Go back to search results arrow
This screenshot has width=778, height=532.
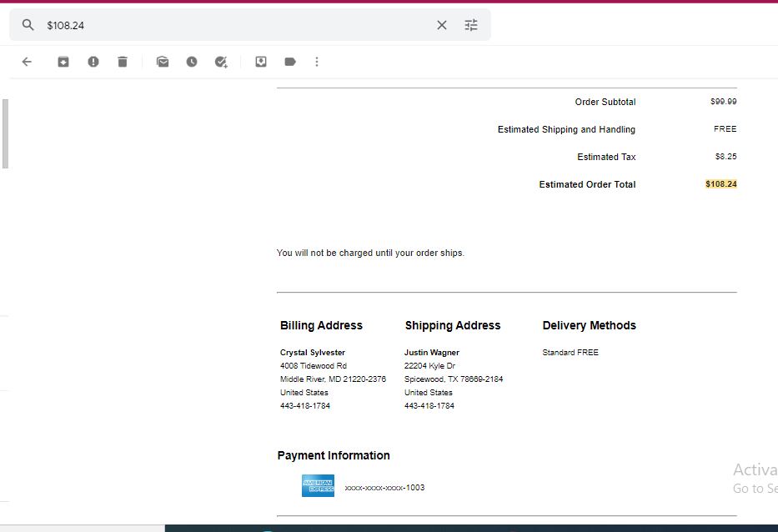pos(27,62)
